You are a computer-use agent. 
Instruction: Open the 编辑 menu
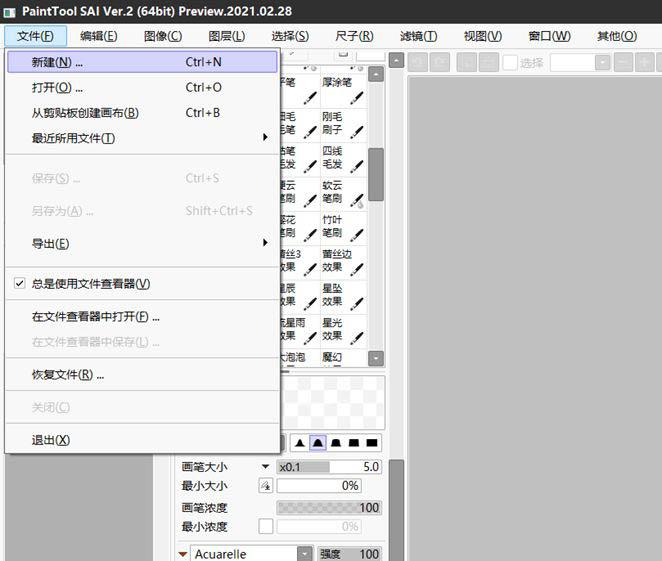point(99,36)
